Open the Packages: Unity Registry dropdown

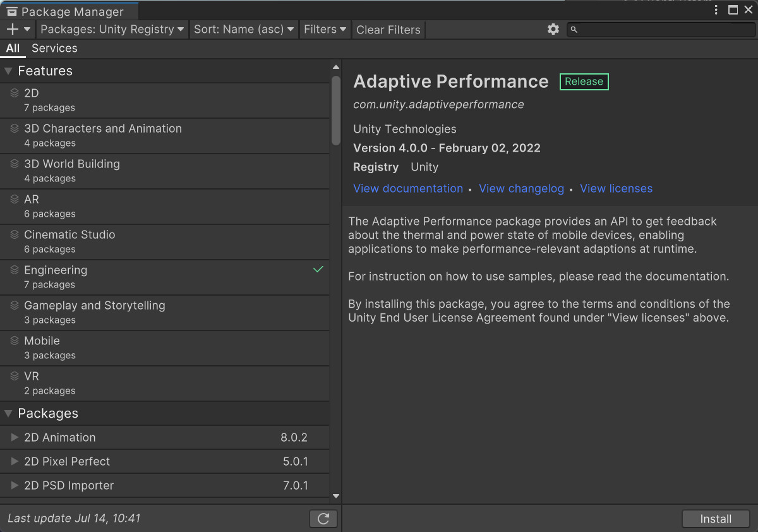coord(112,29)
